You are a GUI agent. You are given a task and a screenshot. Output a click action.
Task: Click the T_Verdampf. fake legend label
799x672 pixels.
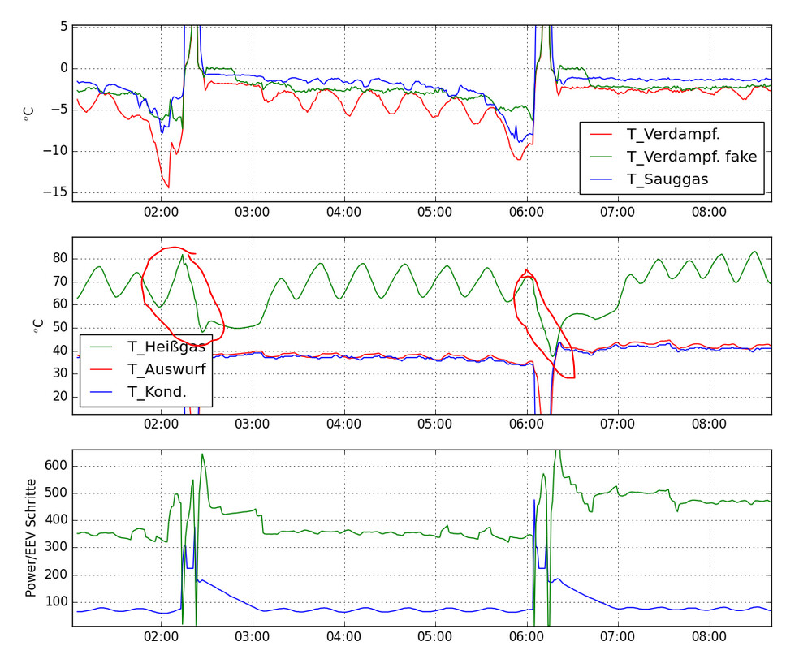[691, 157]
